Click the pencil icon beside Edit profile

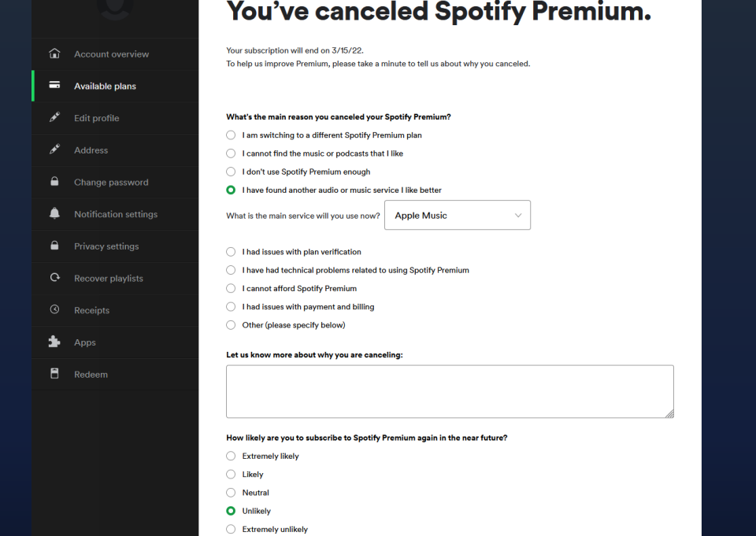pyautogui.click(x=54, y=118)
